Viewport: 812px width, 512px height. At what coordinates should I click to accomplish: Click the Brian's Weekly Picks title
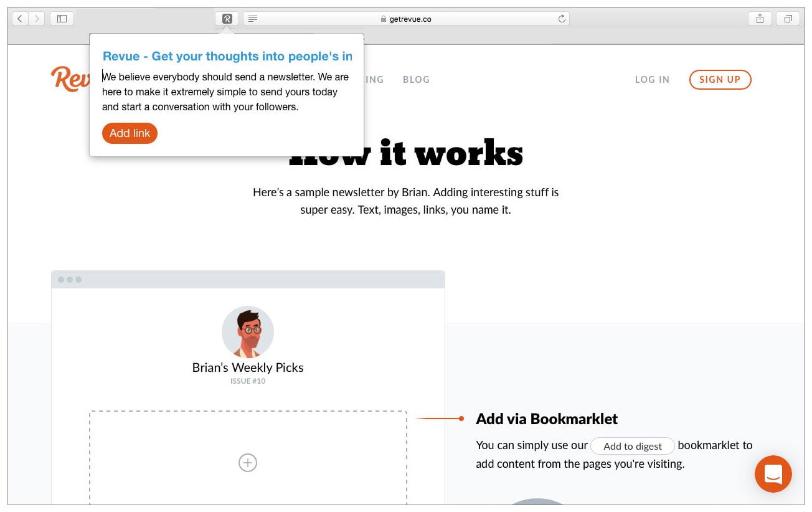point(248,367)
